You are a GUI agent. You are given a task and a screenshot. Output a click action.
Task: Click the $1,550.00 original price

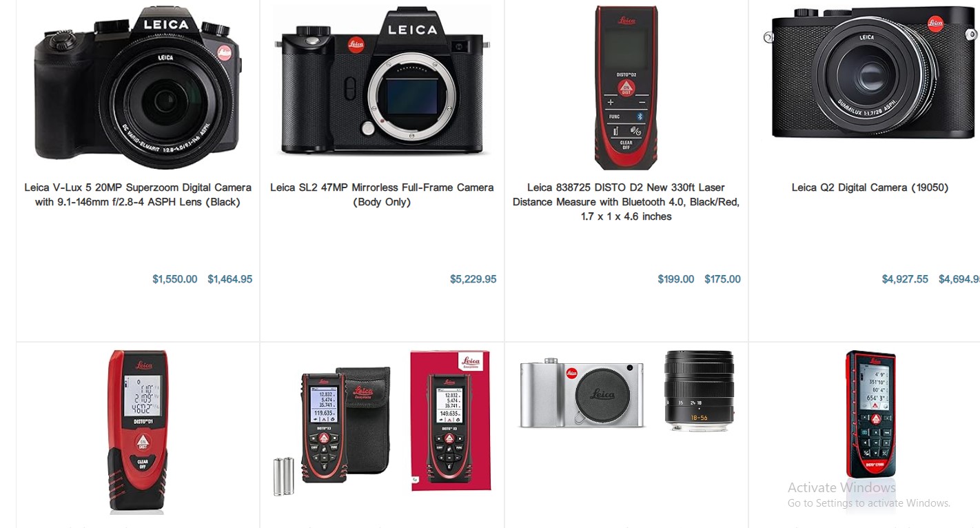coord(175,279)
